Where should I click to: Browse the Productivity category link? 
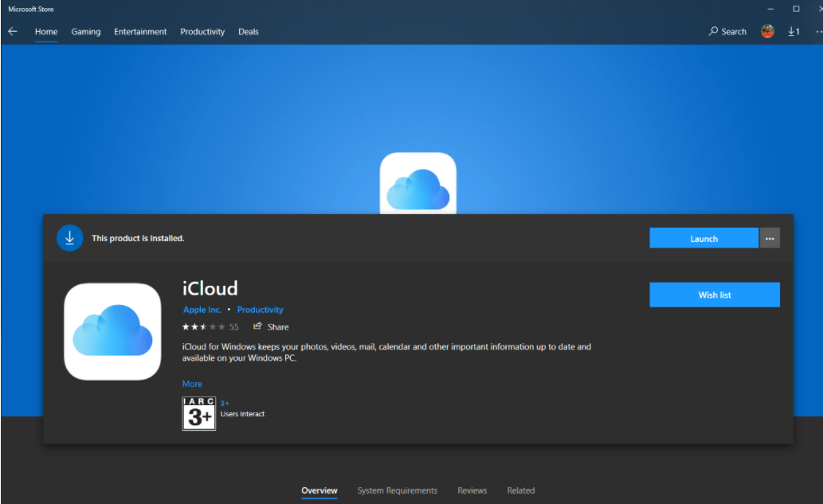[260, 310]
